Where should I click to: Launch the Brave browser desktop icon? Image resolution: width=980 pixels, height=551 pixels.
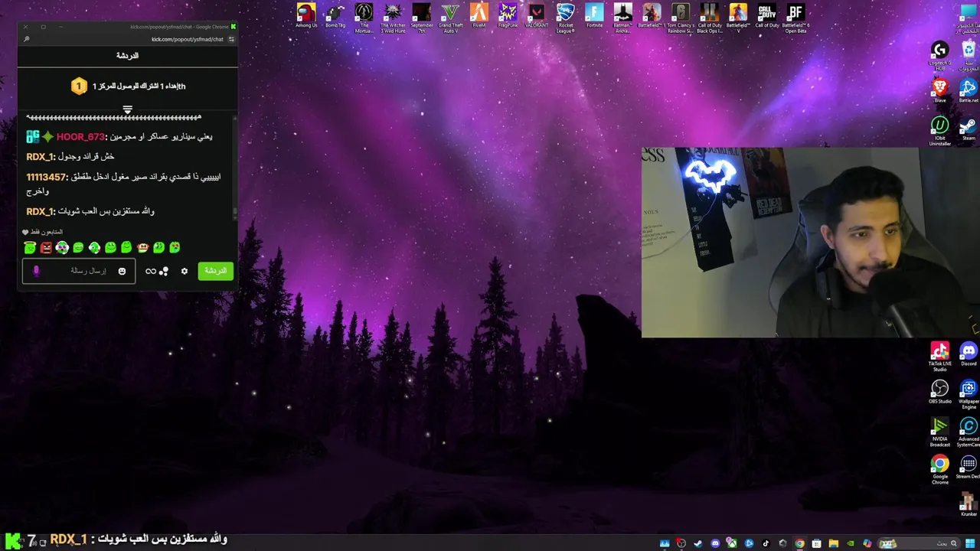[x=939, y=91]
